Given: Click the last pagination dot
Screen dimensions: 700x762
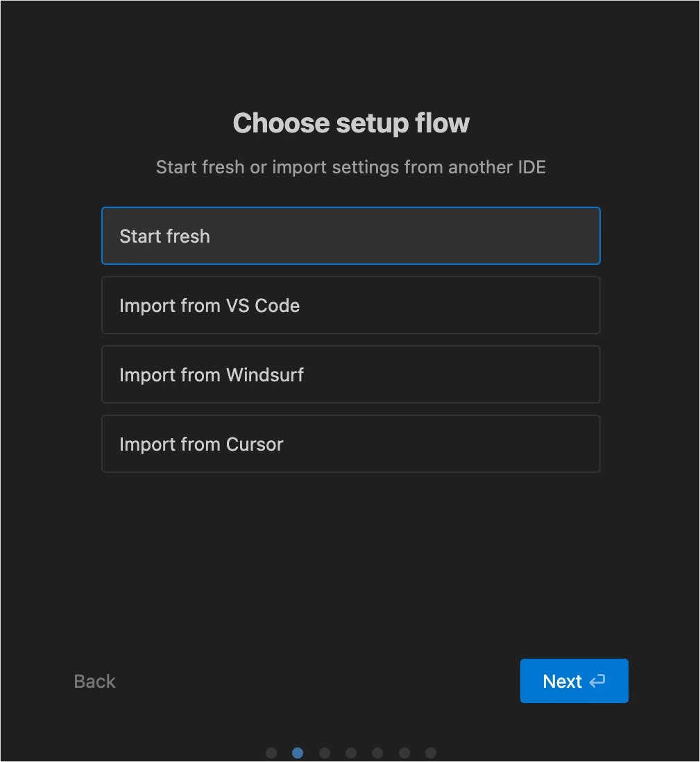Looking at the screenshot, I should (430, 752).
